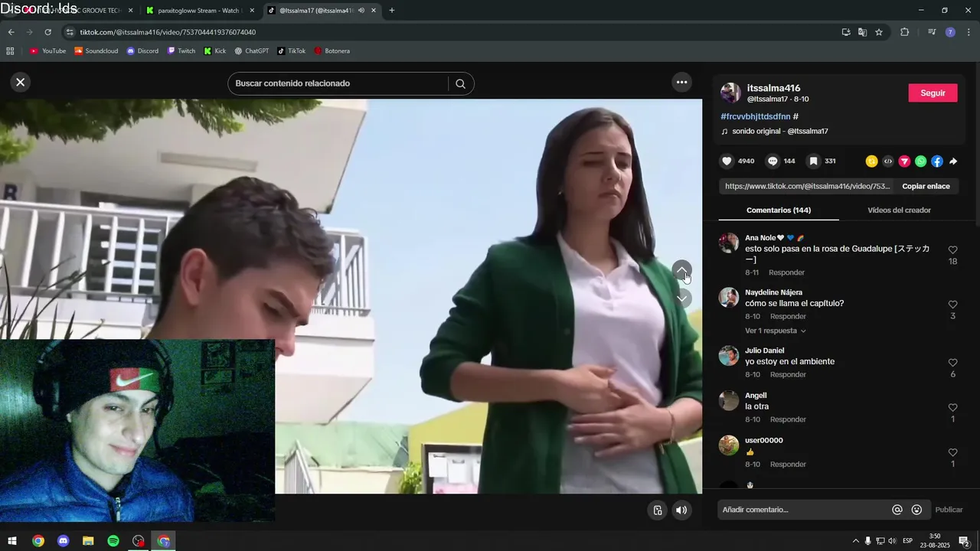Click the 'Copiar enlace' button
Image resolution: width=980 pixels, height=551 pixels.
(x=926, y=186)
